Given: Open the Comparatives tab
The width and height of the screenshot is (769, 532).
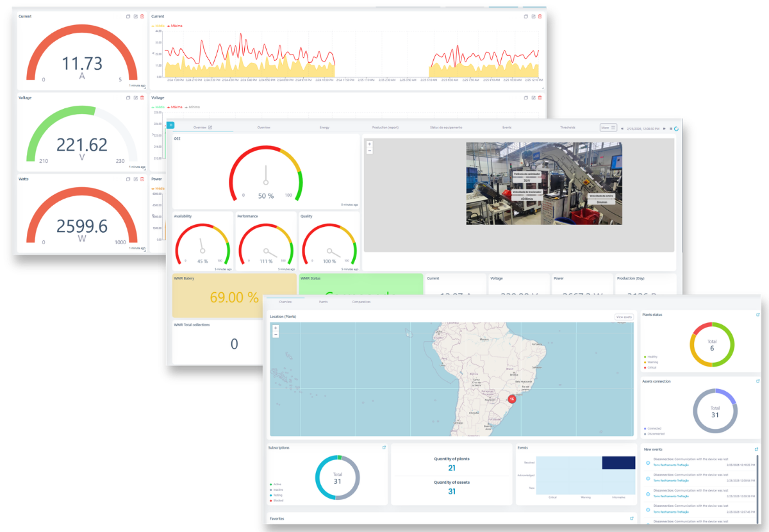Looking at the screenshot, I should tap(361, 301).
